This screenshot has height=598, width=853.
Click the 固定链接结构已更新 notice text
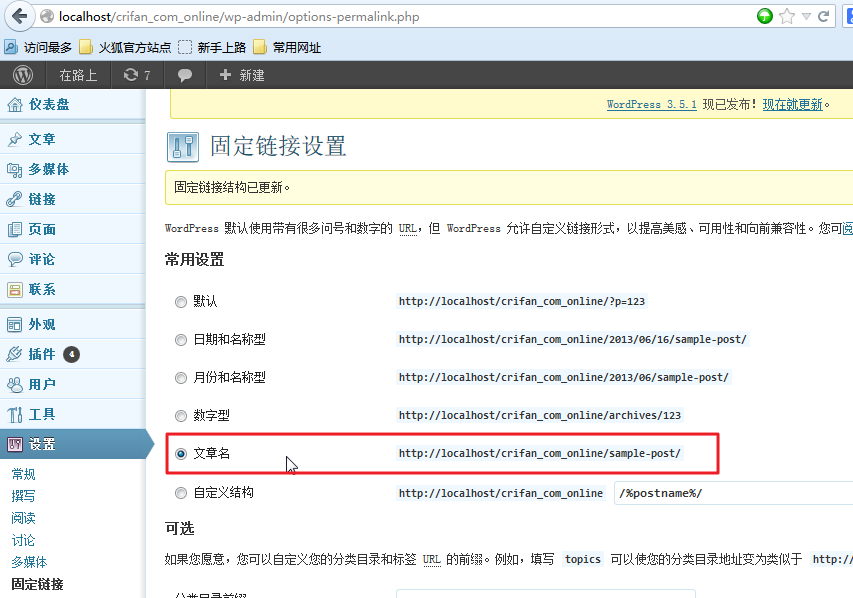pyautogui.click(x=232, y=187)
